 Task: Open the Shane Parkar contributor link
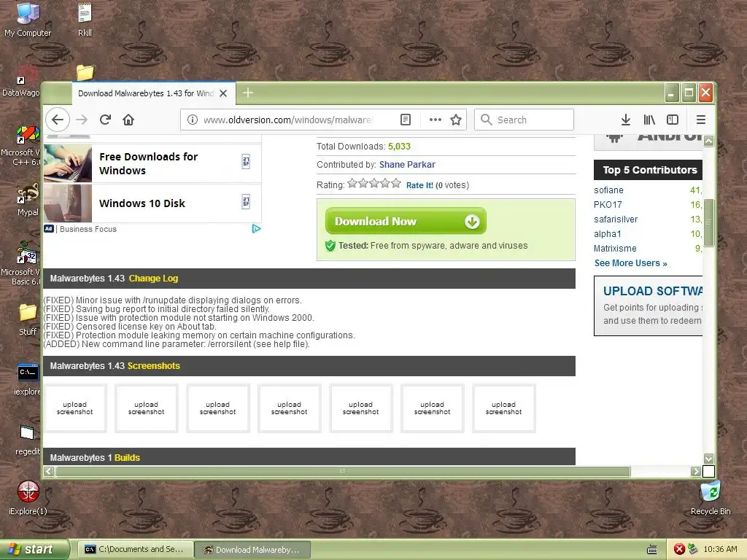pyautogui.click(x=407, y=165)
